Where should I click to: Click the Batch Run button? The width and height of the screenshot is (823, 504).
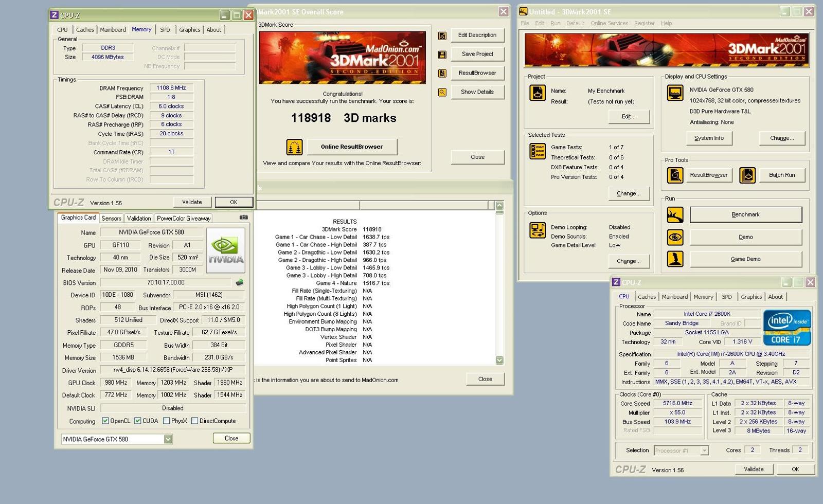(x=782, y=175)
